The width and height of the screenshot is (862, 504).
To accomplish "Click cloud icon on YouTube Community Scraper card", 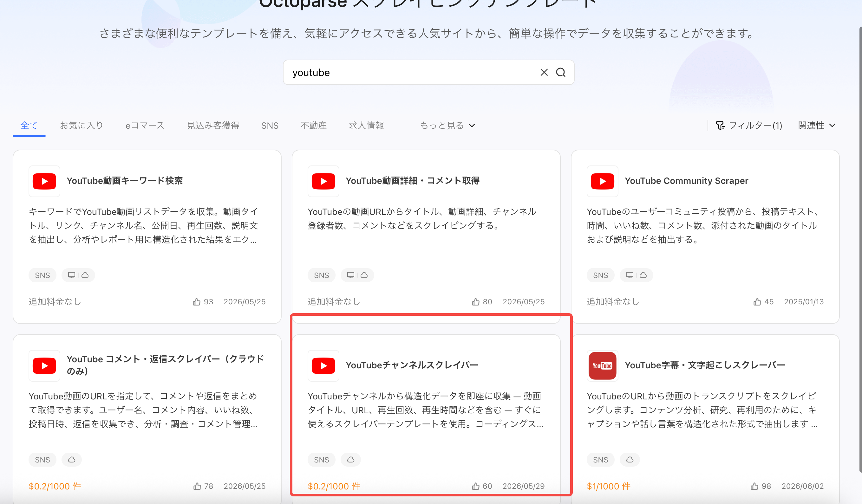I will pyautogui.click(x=643, y=275).
